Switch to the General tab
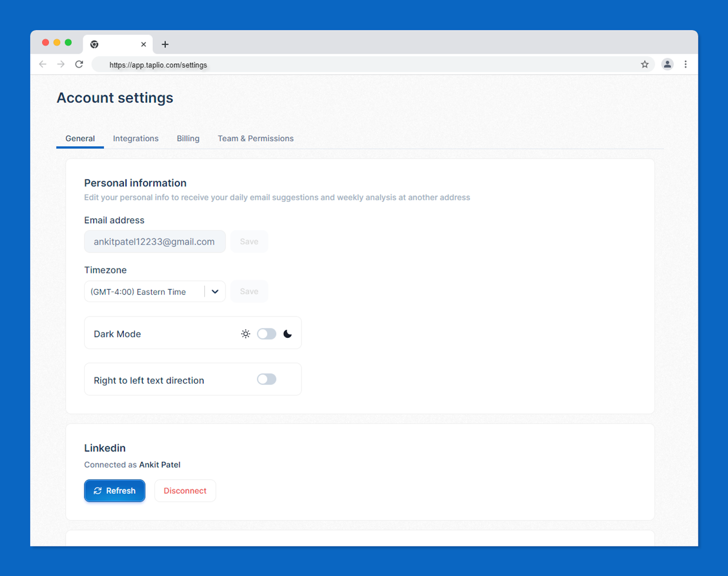The image size is (728, 576). coord(80,138)
